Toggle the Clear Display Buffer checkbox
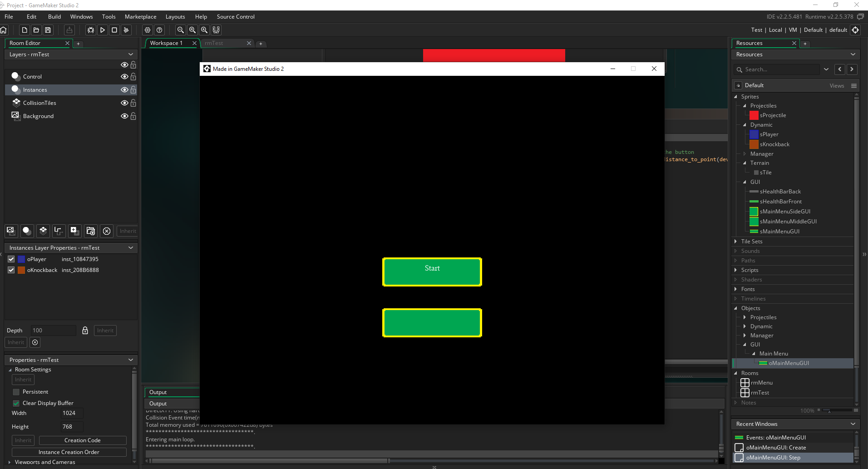The image size is (868, 469). (16, 403)
